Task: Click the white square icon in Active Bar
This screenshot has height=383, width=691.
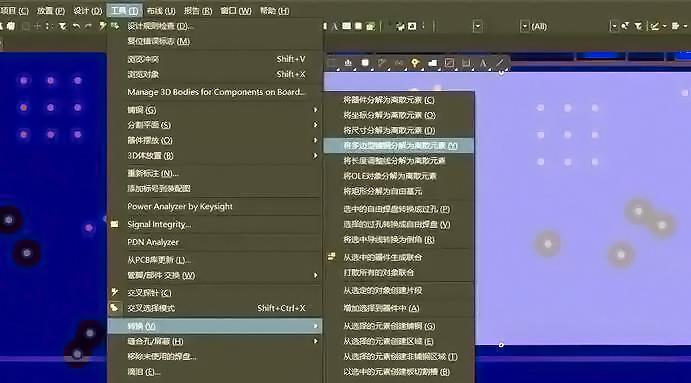Action: tap(365, 63)
